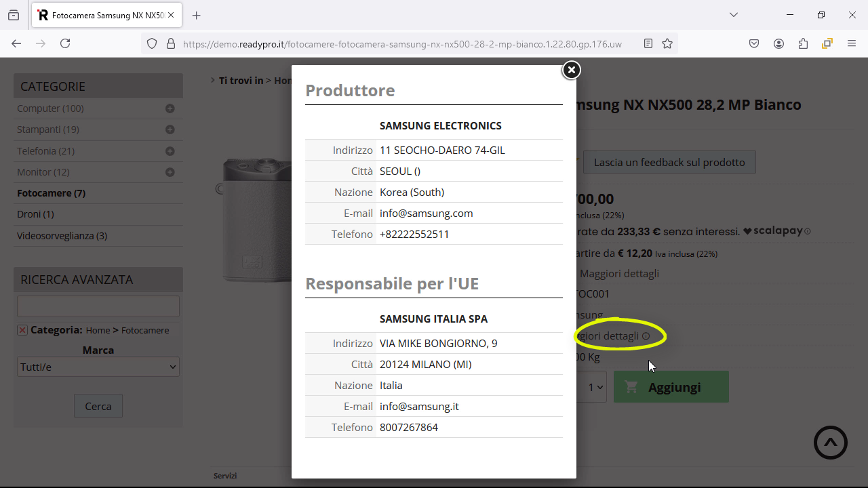Image resolution: width=868 pixels, height=488 pixels.
Task: Open the Extensions puzzle icon
Action: (803, 43)
